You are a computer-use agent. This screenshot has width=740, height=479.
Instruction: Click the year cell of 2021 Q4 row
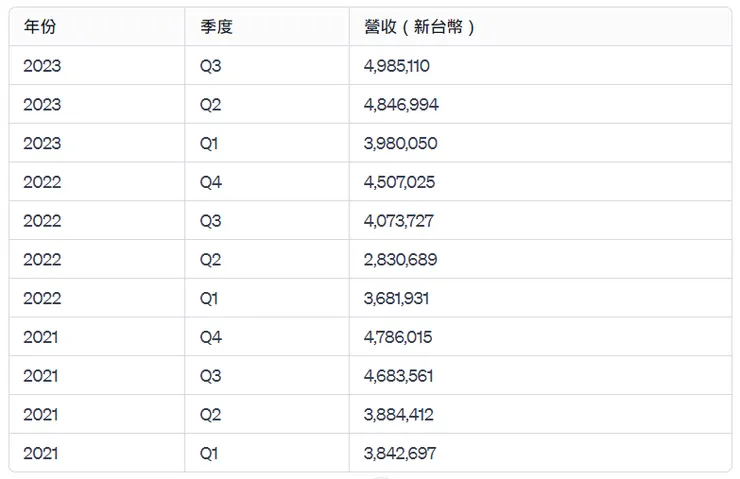pos(41,337)
